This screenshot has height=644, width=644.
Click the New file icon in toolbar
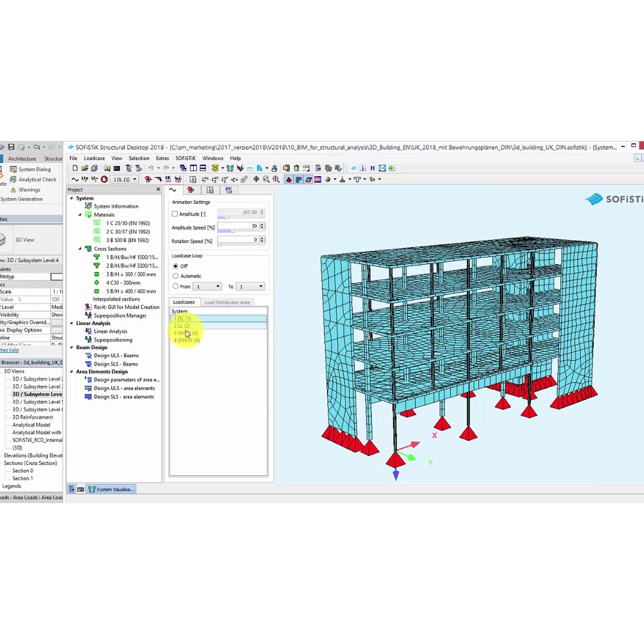pos(75,169)
